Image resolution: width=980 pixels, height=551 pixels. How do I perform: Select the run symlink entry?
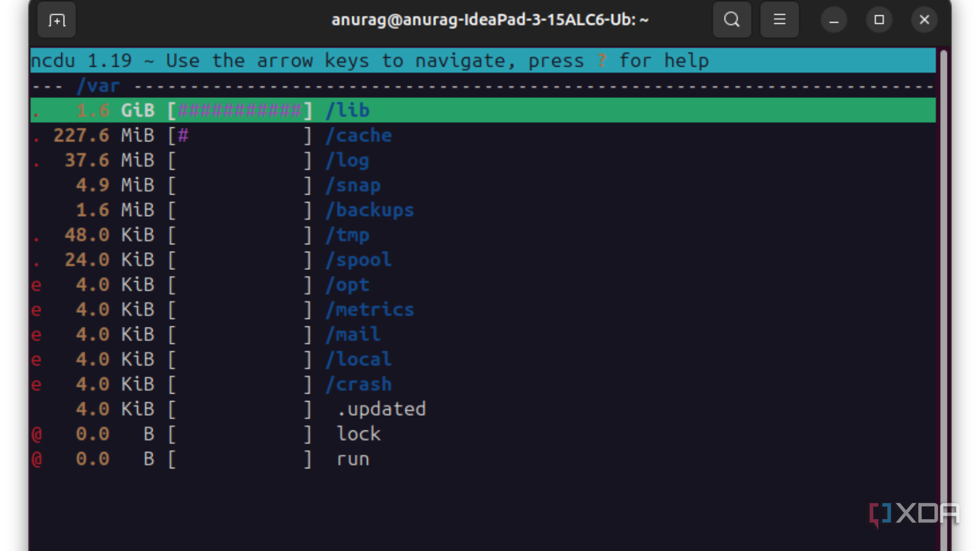click(353, 459)
